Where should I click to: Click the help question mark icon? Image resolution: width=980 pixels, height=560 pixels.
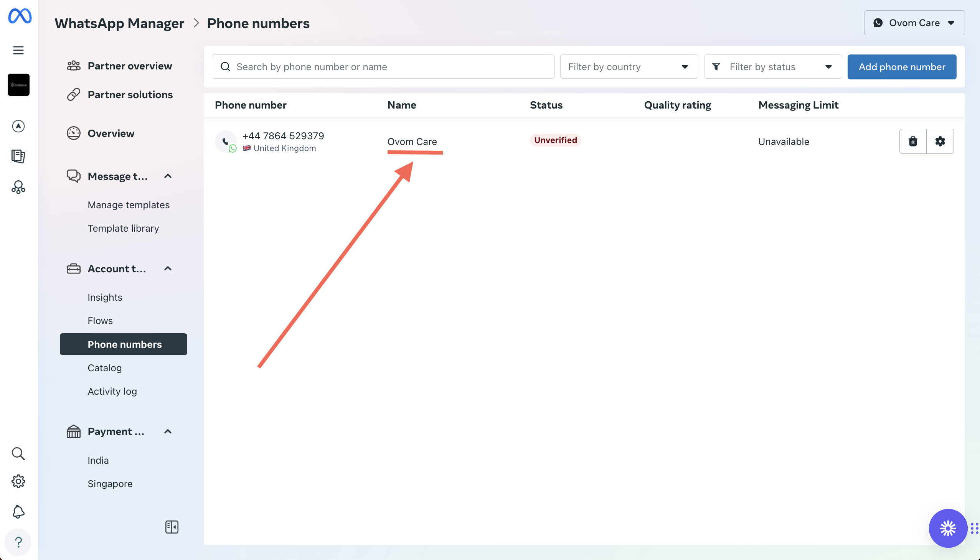[18, 542]
